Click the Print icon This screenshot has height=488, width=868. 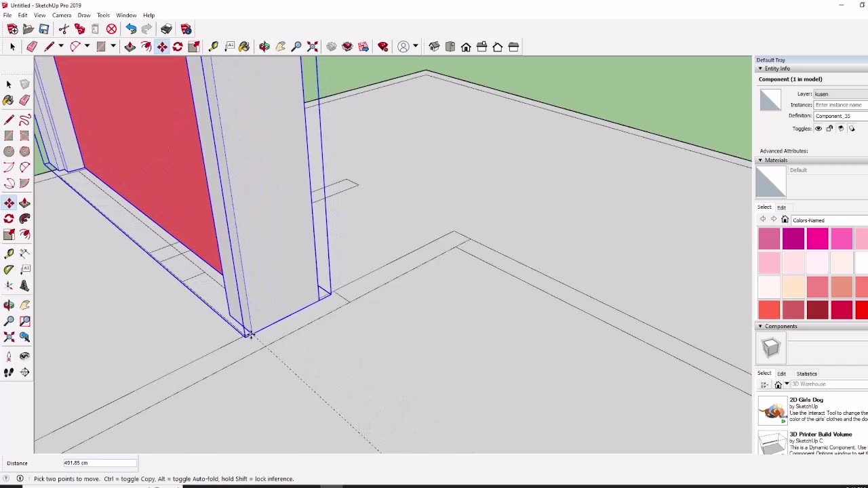(166, 29)
